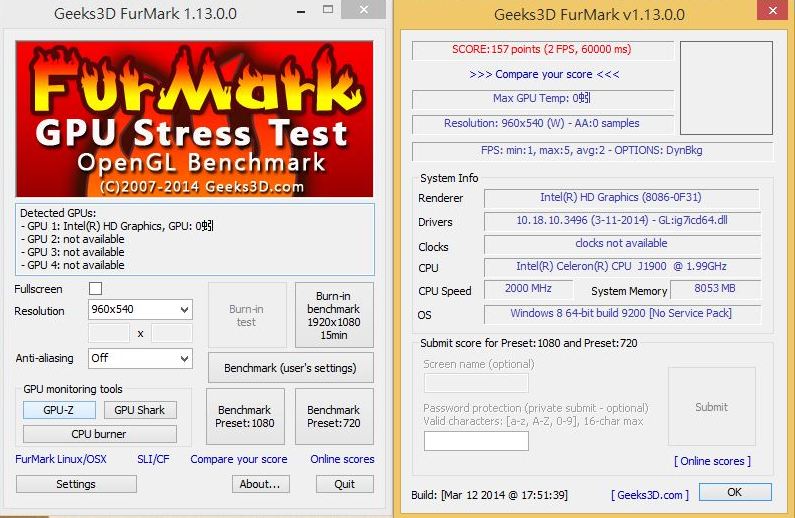The image size is (795, 518).
Task: Minimize the FurMark main window
Action: click(301, 10)
